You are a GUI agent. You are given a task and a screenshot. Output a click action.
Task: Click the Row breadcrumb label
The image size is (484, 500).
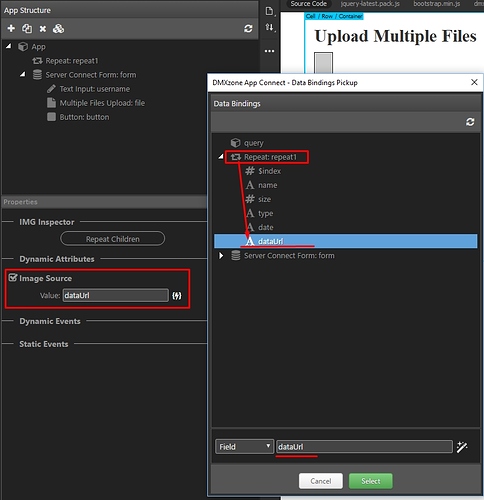point(327,16)
